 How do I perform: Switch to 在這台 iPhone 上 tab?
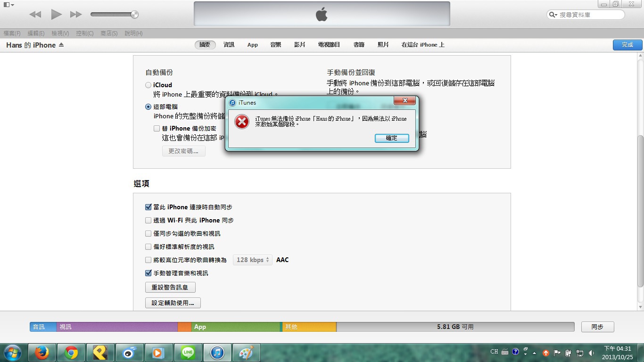423,45
